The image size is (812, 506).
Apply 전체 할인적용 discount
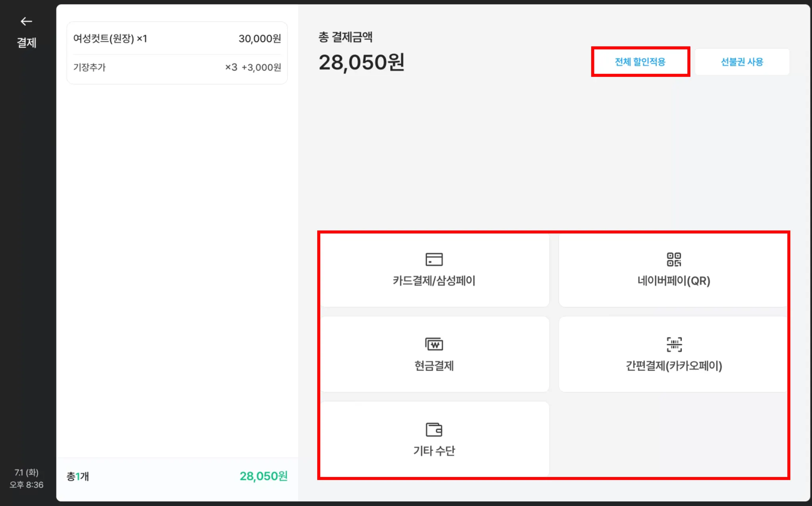click(640, 62)
